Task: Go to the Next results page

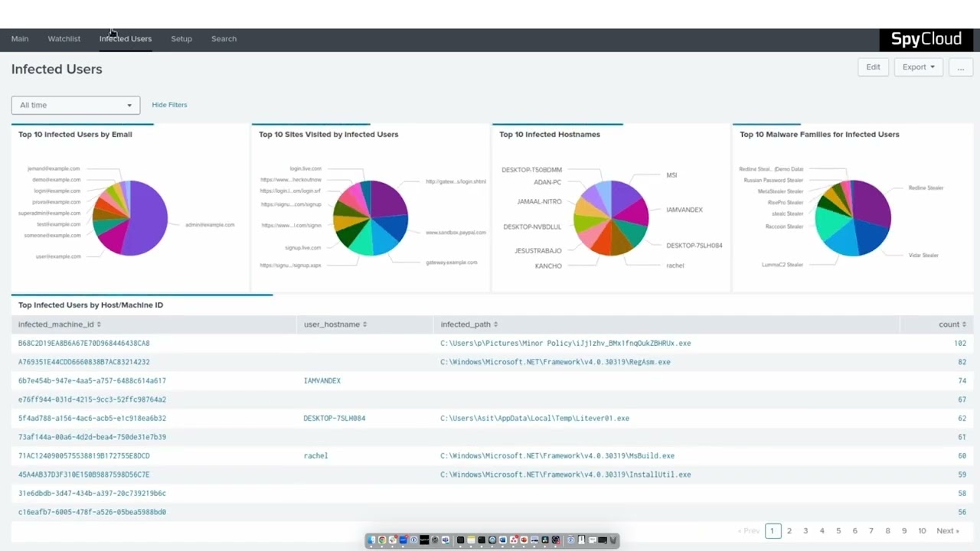Action: click(947, 531)
